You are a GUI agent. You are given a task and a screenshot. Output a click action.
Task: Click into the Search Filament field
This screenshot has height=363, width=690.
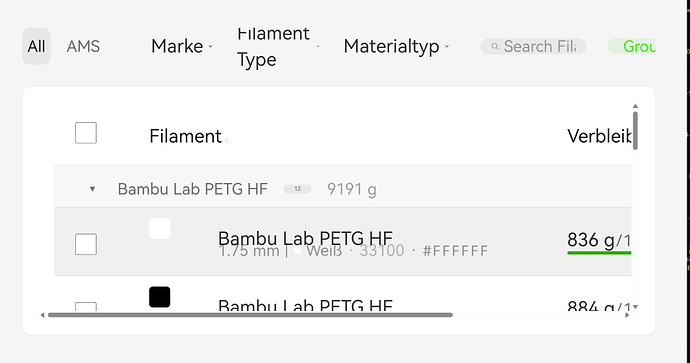click(533, 46)
